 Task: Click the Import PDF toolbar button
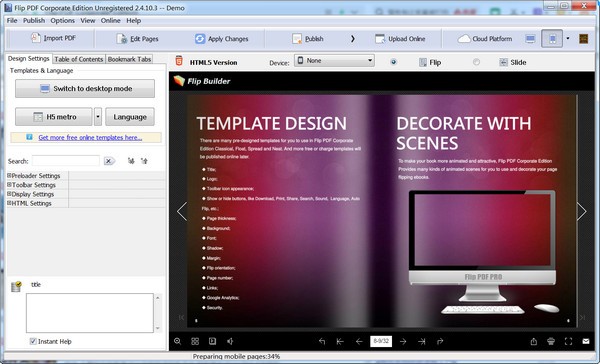click(x=53, y=38)
